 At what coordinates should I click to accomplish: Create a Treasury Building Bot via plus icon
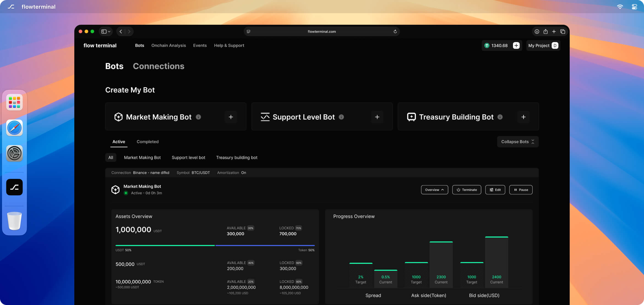(523, 117)
